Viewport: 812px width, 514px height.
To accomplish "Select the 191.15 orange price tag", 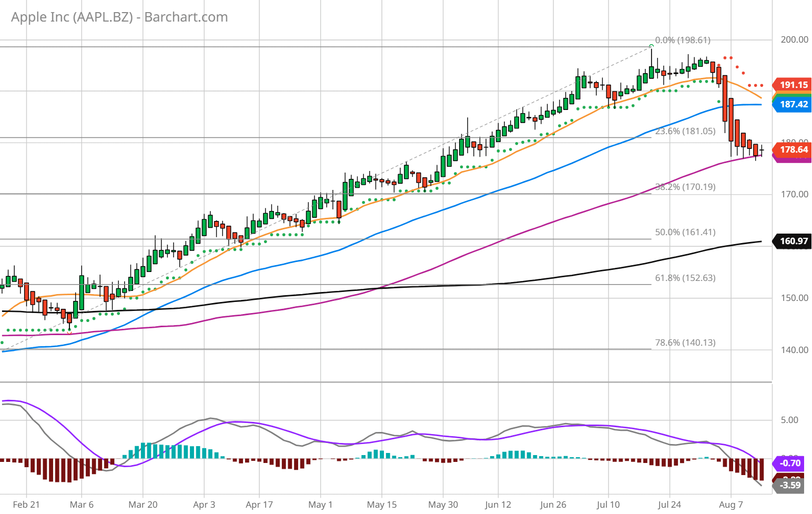I will pyautogui.click(x=792, y=85).
